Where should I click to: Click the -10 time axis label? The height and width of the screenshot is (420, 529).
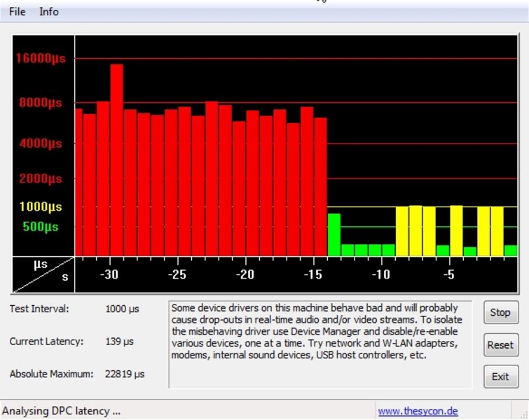click(381, 274)
